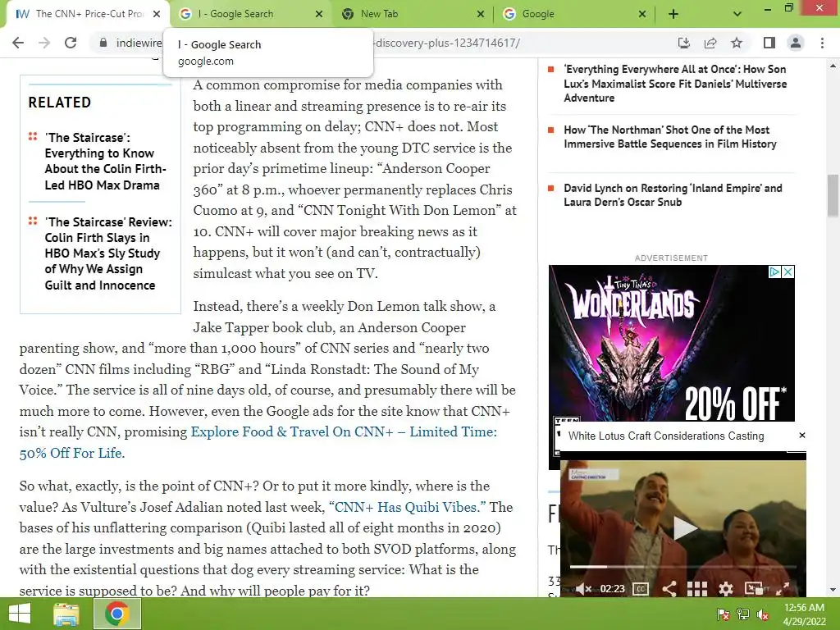This screenshot has height=630, width=840.
Task: Close the CNN+ Price-Cut tab
Action: (x=157, y=14)
